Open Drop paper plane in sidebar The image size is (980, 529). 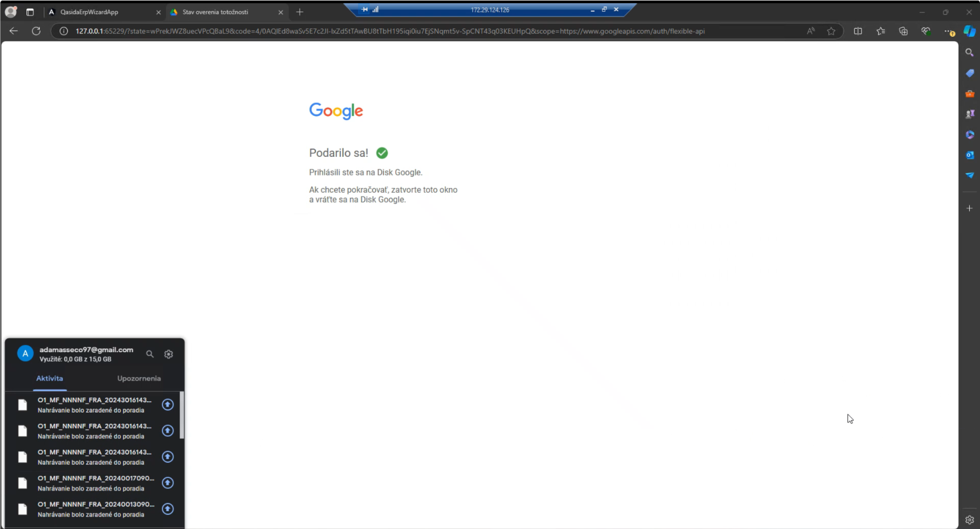[x=970, y=175]
